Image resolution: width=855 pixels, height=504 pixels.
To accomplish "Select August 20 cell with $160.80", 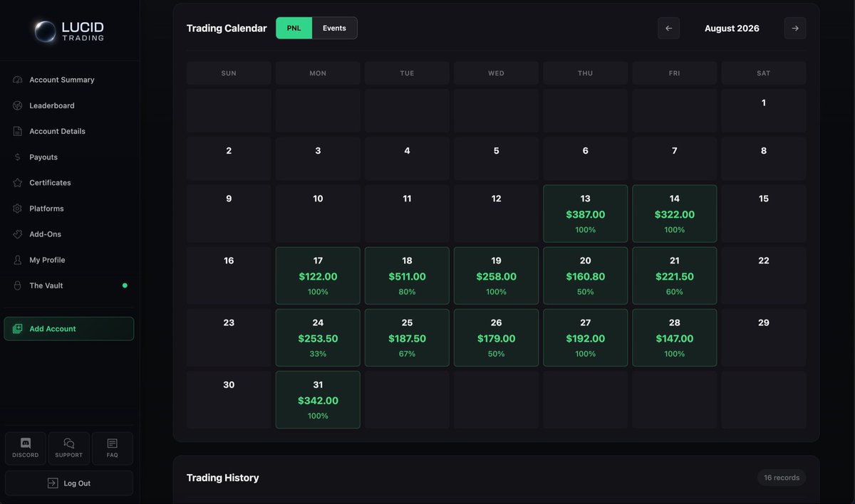I will click(586, 275).
